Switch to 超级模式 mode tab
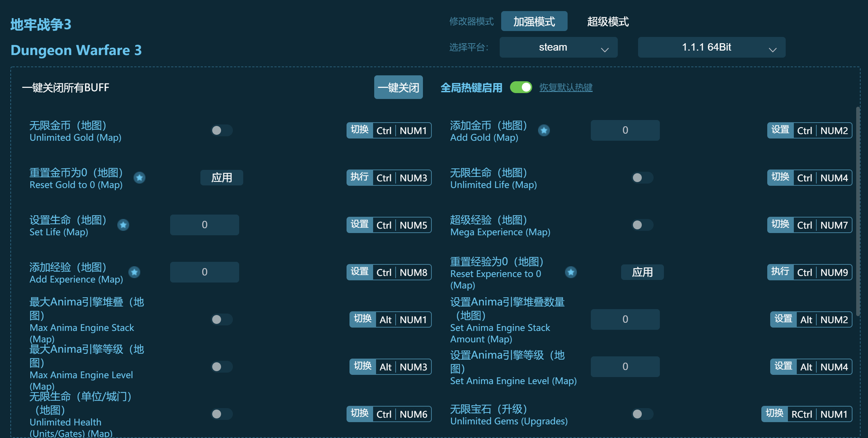Screen dimensions: 868x438 coord(608,21)
